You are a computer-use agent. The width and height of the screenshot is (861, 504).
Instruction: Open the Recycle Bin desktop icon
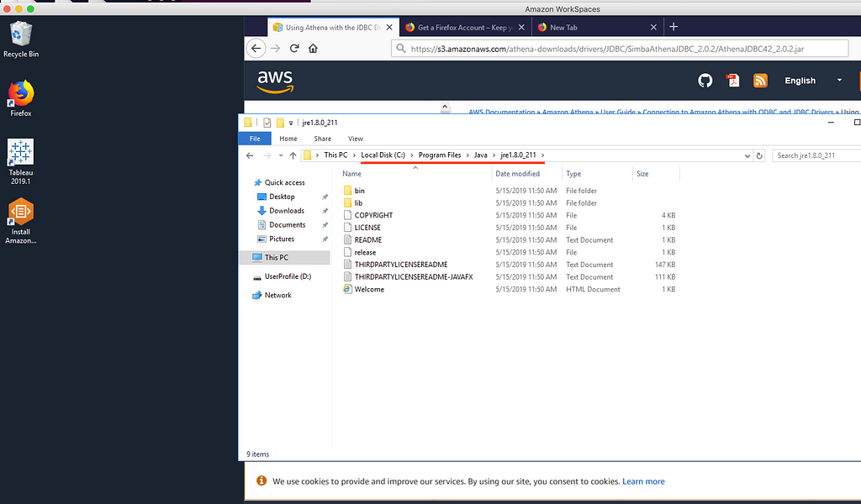[x=21, y=39]
